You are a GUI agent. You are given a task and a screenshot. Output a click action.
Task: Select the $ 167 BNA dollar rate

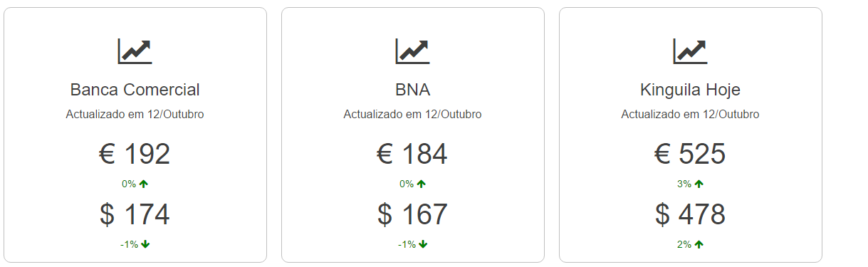[x=413, y=214]
